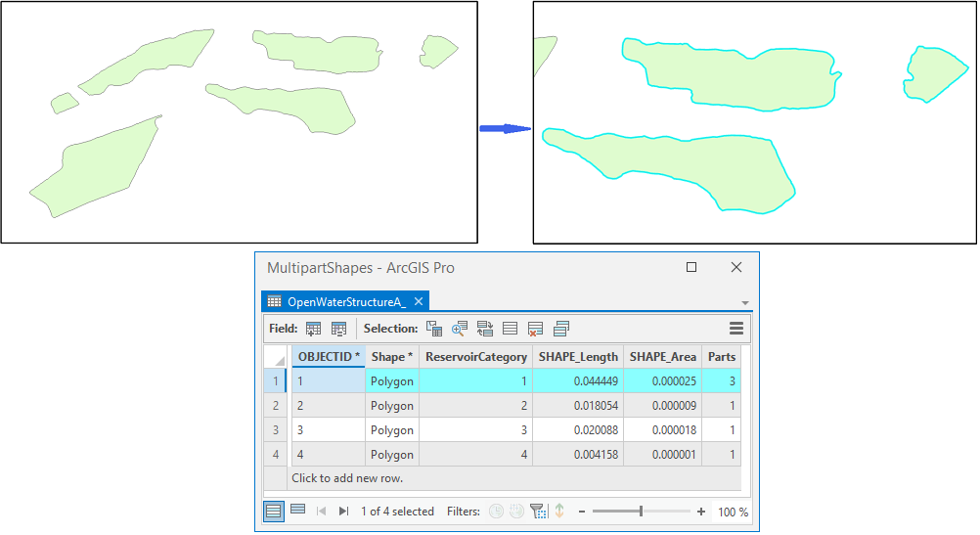Image resolution: width=980 pixels, height=535 pixels.
Task: Open the attribute table hamburger menu
Action: [736, 328]
